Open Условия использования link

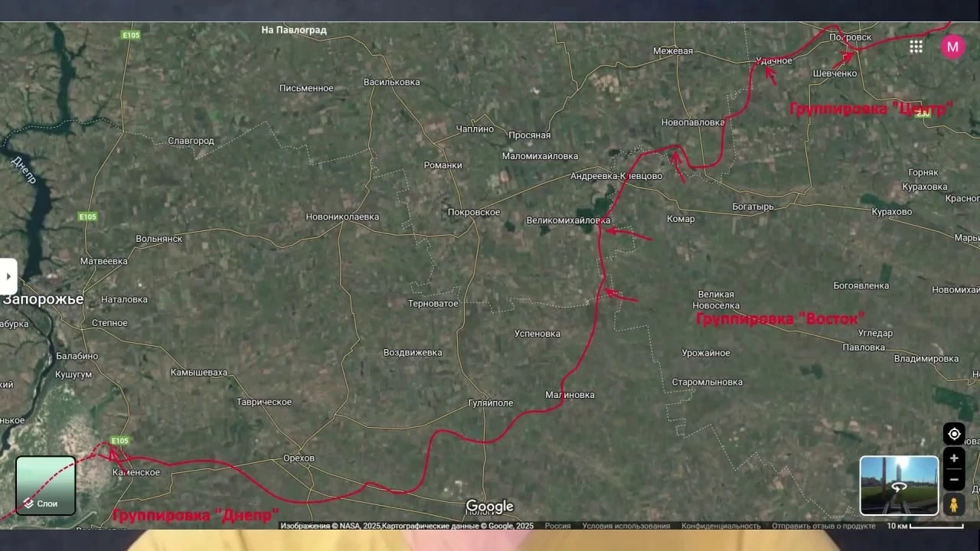pyautogui.click(x=626, y=526)
